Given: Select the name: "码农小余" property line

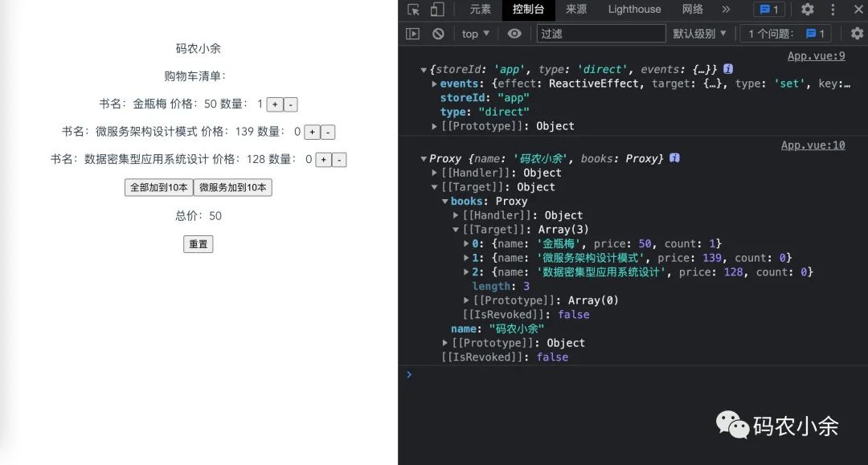Looking at the screenshot, I should (497, 329).
